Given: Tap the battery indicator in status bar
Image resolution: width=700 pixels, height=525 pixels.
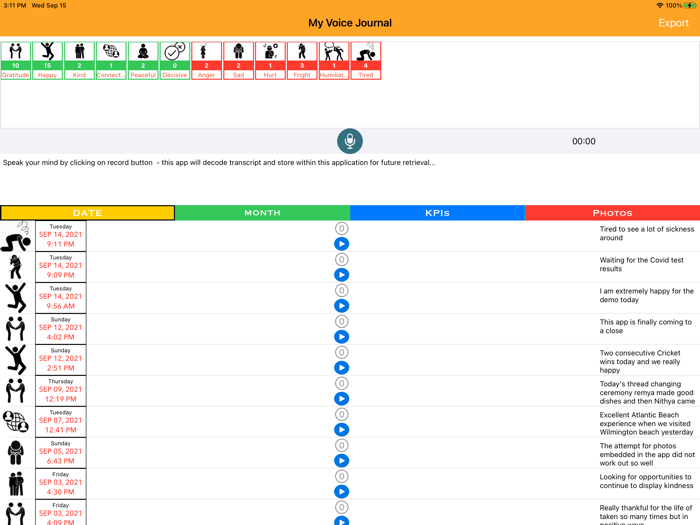Looking at the screenshot, I should (x=690, y=5).
